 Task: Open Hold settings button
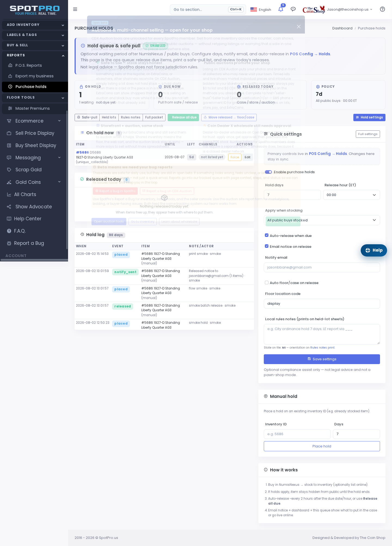pyautogui.click(x=369, y=117)
